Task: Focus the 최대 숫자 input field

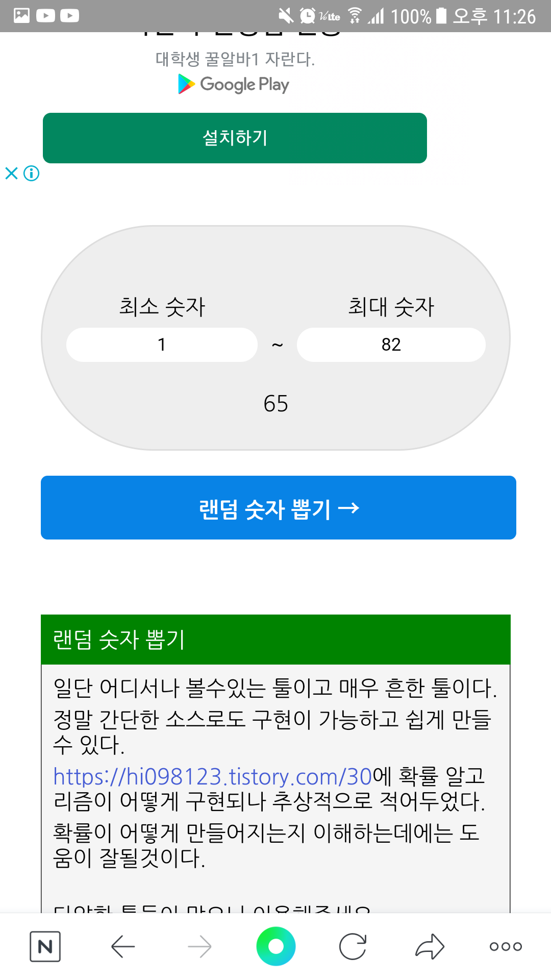Action: click(391, 345)
